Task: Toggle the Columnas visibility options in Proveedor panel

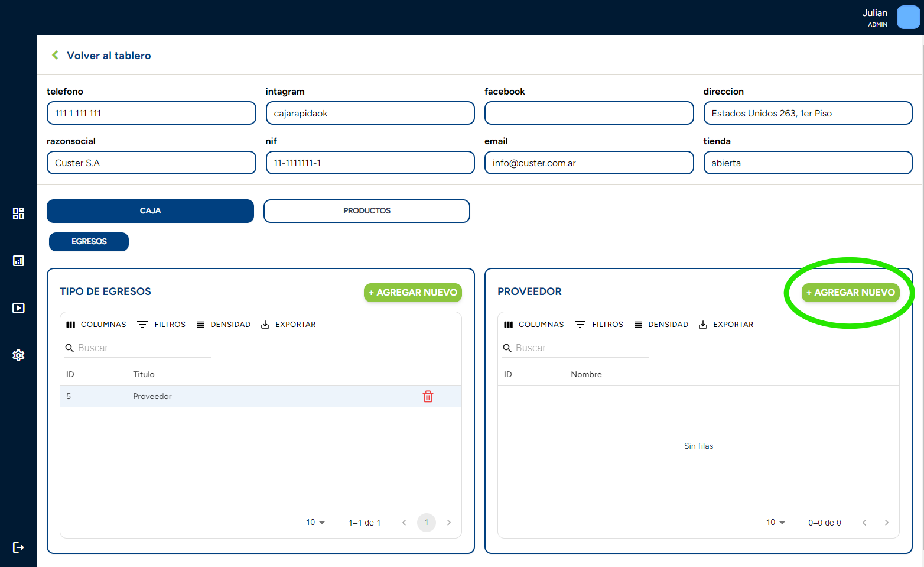Action: (x=509, y=324)
